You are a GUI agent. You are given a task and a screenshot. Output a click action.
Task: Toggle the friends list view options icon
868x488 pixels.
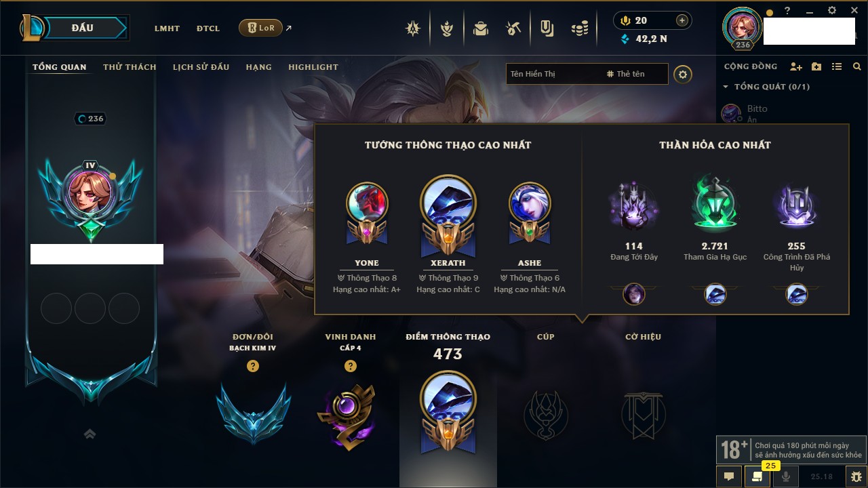click(x=837, y=66)
